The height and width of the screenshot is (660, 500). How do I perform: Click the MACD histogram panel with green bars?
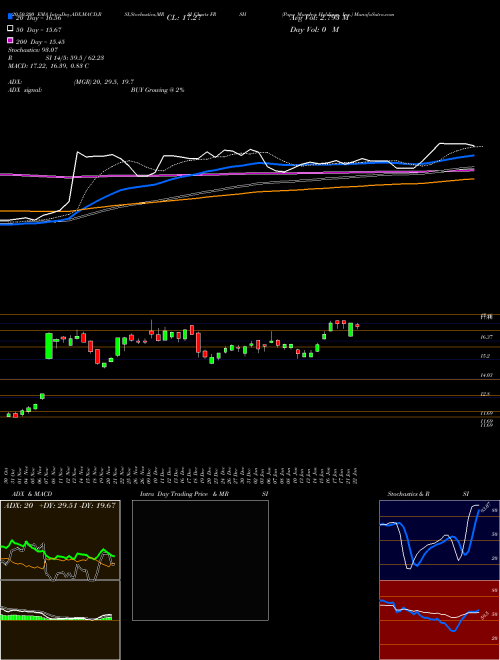click(x=60, y=620)
